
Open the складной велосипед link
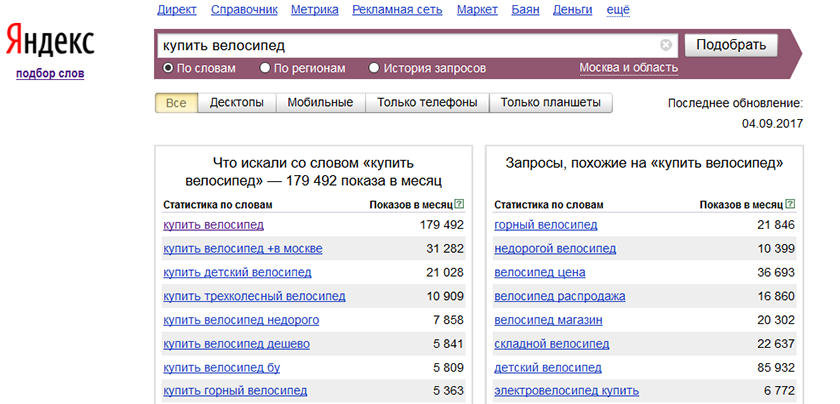[552, 343]
